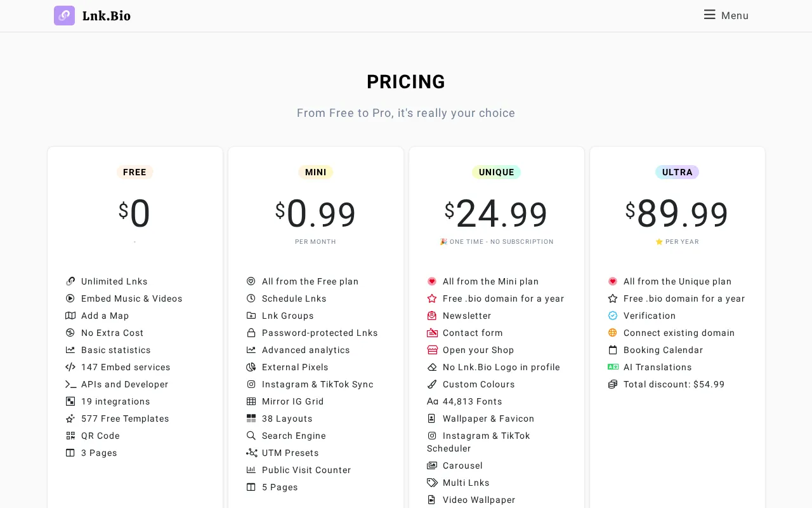Click '3 Pages' feature text
Screen dimensions: 812x508
99,453
